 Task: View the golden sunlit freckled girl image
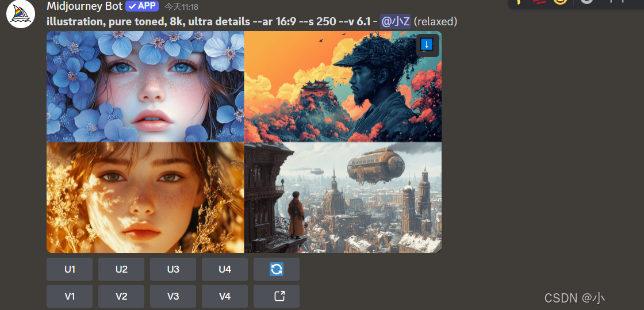click(145, 197)
